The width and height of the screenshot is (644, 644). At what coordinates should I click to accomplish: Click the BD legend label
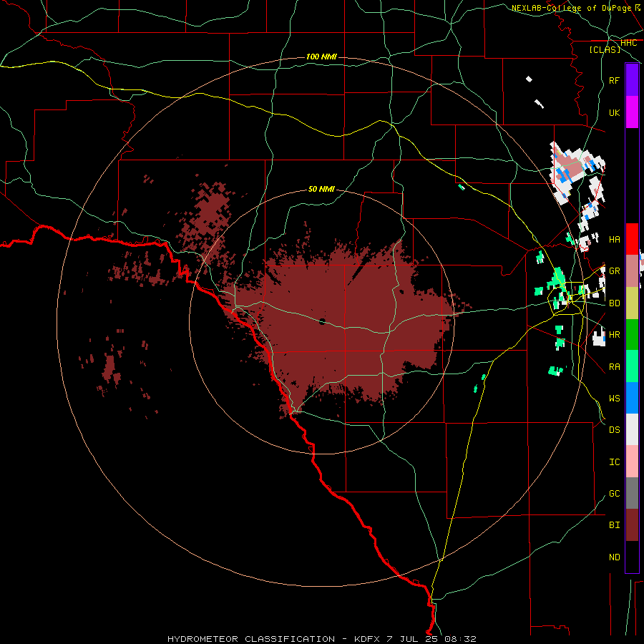click(x=614, y=303)
